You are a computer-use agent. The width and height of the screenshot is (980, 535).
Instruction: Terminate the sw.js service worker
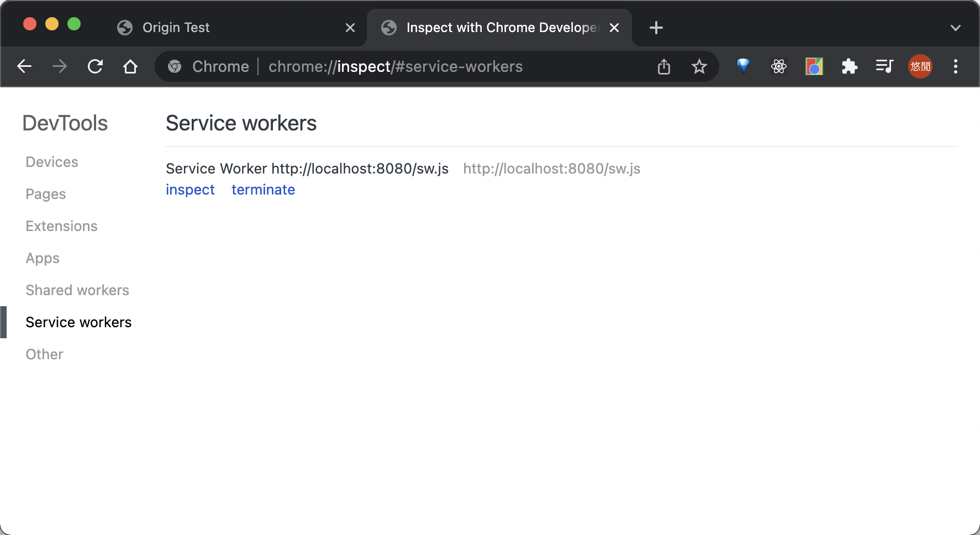tap(263, 190)
